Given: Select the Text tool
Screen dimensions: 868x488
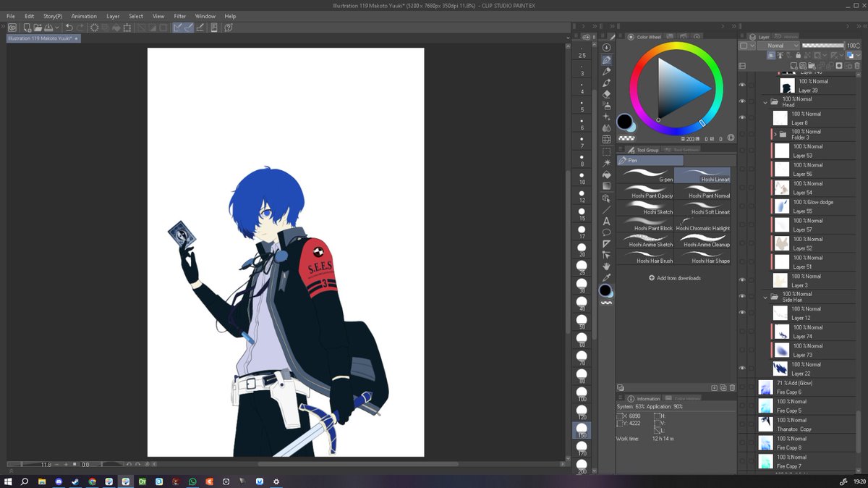Looking at the screenshot, I should 606,221.
